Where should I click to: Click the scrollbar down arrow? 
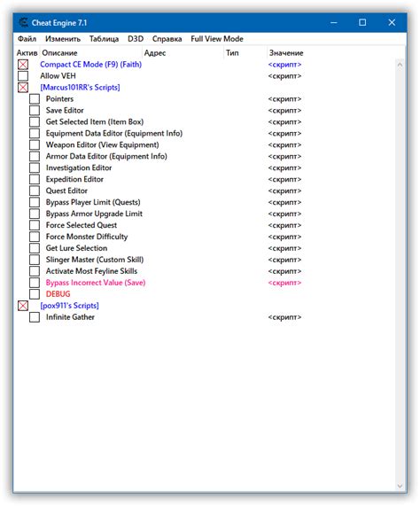tap(400, 486)
